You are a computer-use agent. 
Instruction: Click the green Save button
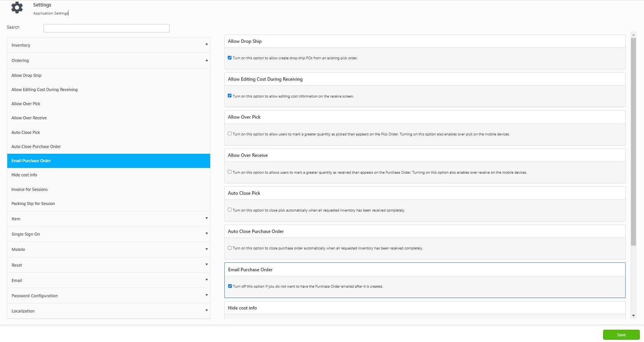pyautogui.click(x=621, y=335)
